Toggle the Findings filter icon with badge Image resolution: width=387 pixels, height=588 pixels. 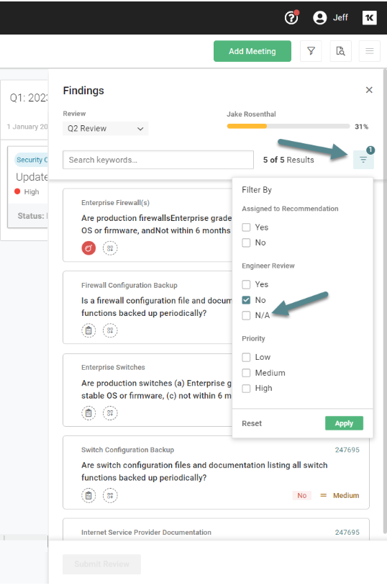click(363, 160)
